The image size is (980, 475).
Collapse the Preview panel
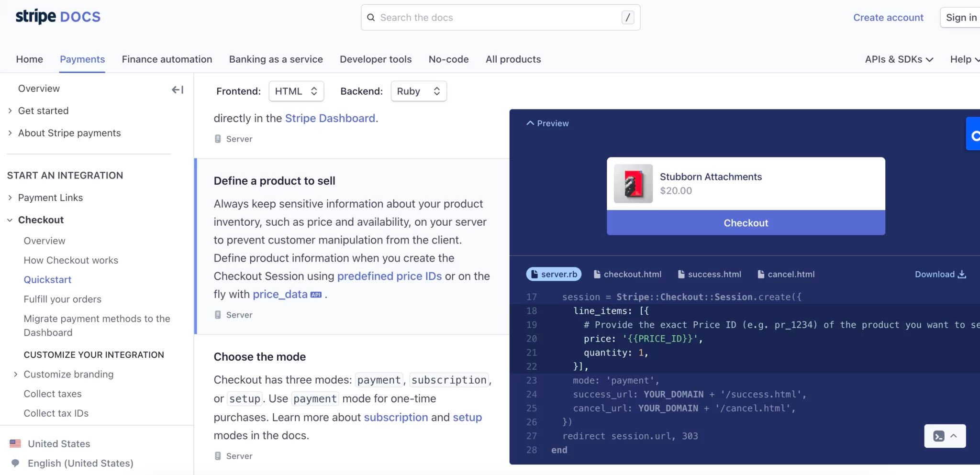(548, 123)
